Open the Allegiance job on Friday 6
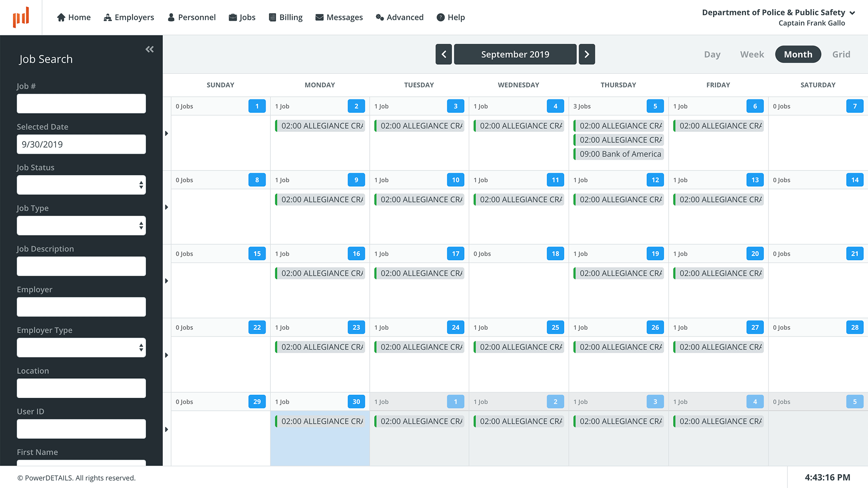This screenshot has height=488, width=868. 718,126
